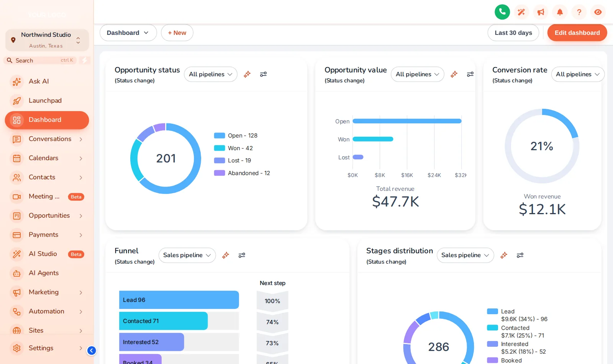The image size is (613, 364).
Task: Click the Contacted 71 funnel bar
Action: [163, 321]
